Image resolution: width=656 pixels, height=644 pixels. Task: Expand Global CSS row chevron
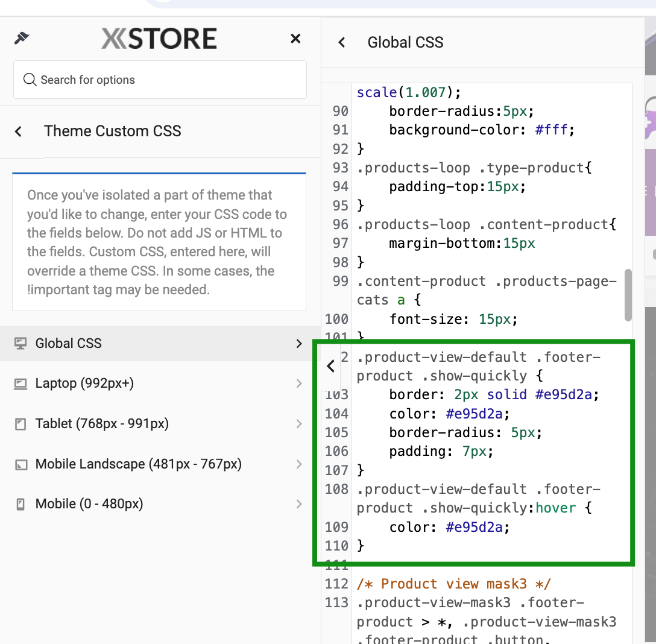(x=298, y=344)
